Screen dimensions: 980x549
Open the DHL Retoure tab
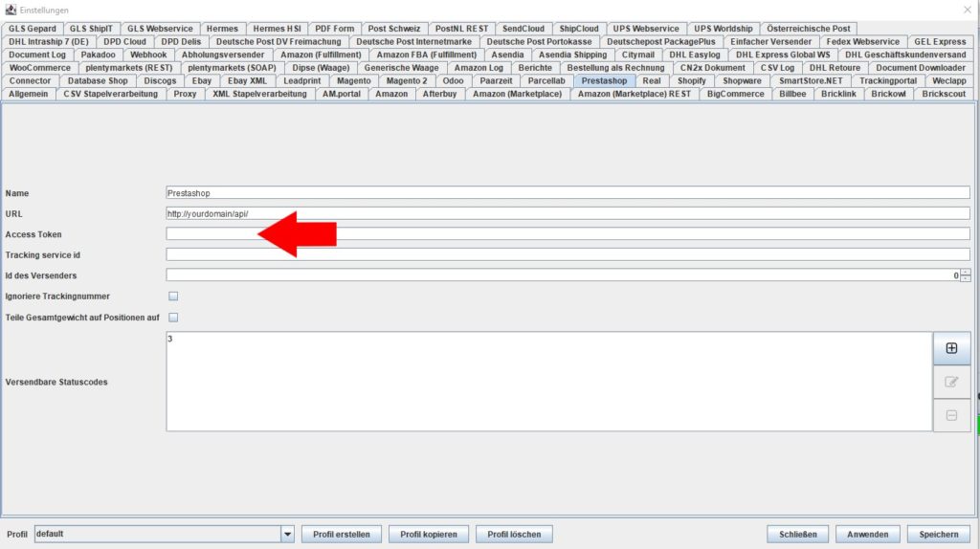(835, 68)
